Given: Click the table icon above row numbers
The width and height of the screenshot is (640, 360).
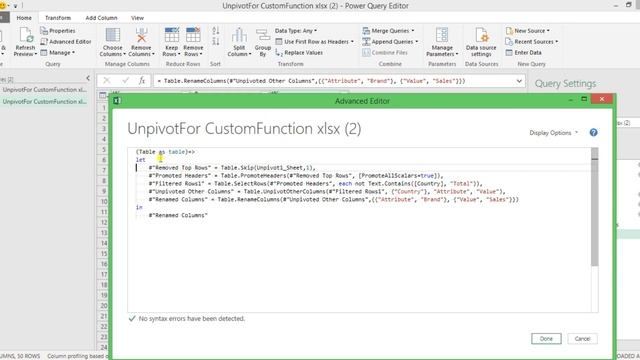Looking at the screenshot, I should click(x=103, y=96).
